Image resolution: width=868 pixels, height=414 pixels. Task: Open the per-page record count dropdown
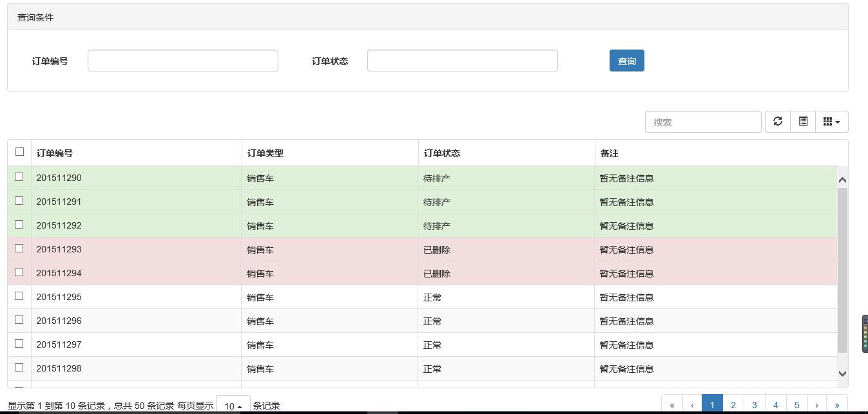pyautogui.click(x=233, y=405)
